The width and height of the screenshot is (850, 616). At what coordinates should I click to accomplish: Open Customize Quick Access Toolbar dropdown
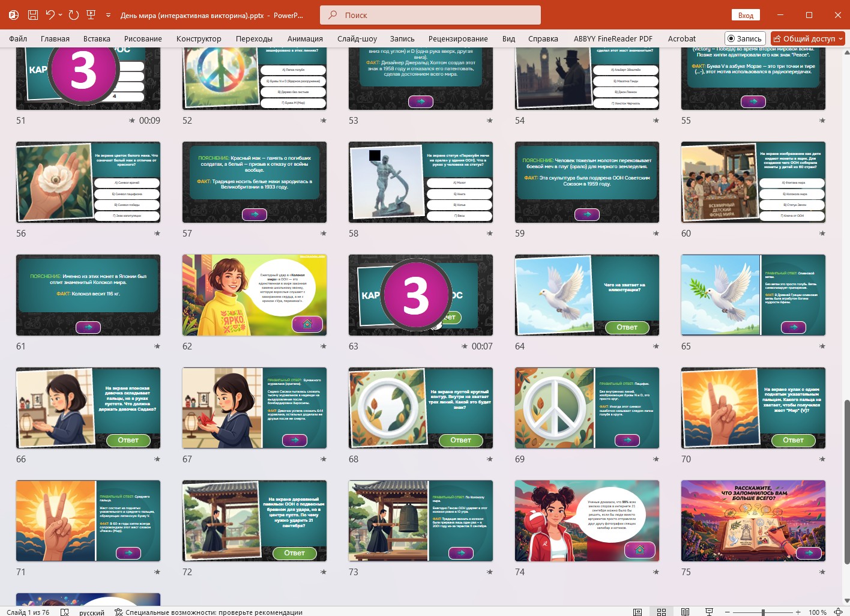point(108,15)
